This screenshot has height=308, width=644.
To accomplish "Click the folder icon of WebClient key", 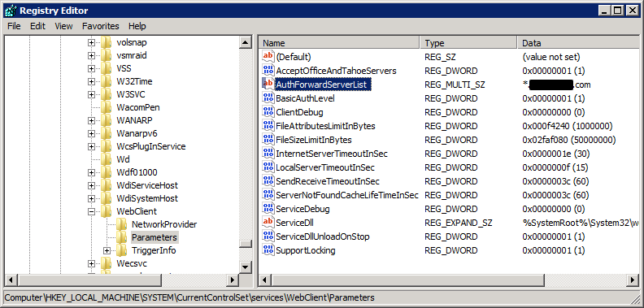I will click(x=107, y=211).
